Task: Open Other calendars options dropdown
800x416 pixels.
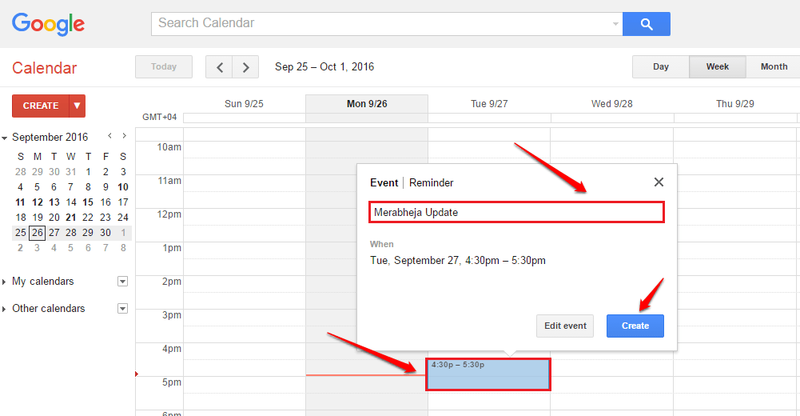Action: (122, 308)
